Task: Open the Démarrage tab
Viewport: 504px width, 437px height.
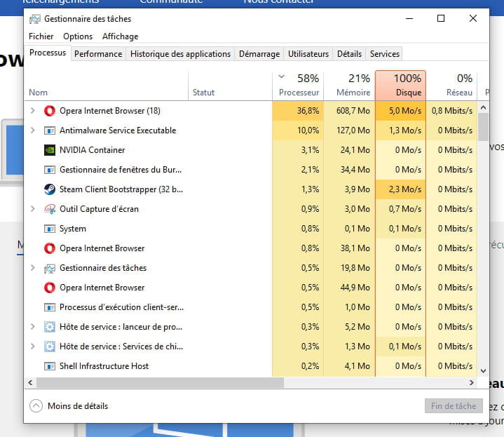Action: click(x=259, y=54)
